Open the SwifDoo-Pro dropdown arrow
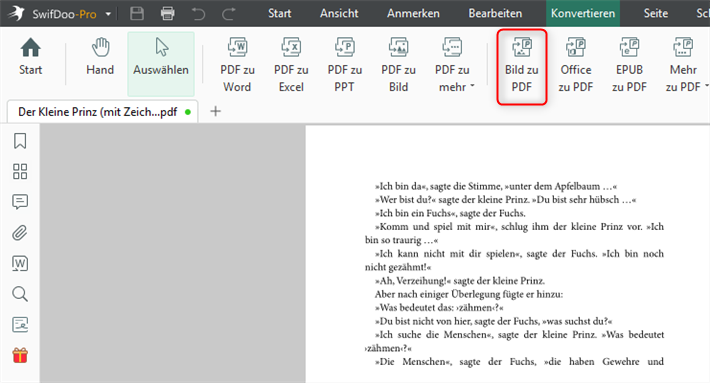This screenshot has height=383, width=710. [108, 14]
